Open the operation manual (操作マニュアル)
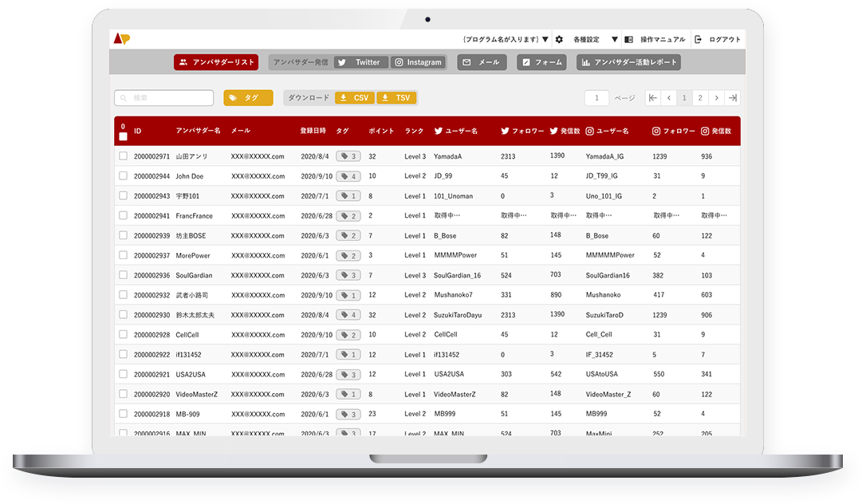Viewport: 862px width, 504px height. 655,39
